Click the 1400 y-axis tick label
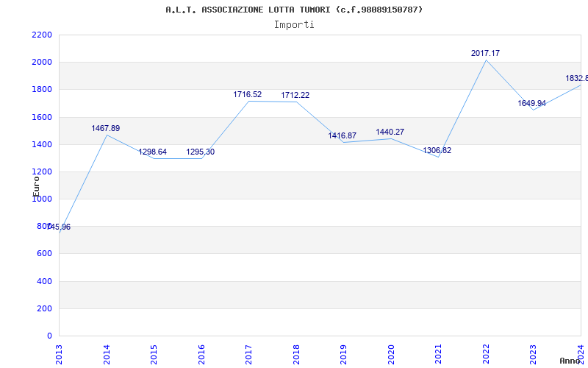 pos(42,144)
